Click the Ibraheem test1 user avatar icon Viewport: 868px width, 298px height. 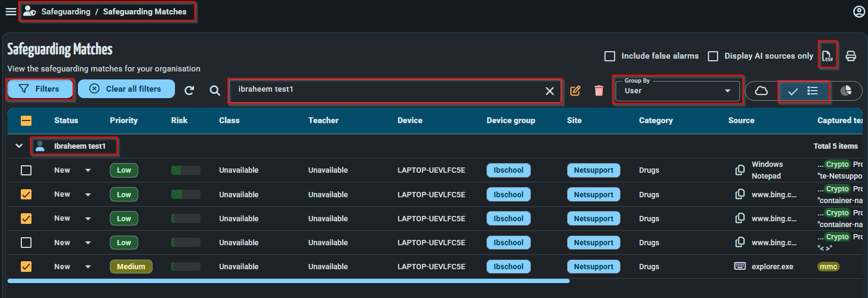40,146
